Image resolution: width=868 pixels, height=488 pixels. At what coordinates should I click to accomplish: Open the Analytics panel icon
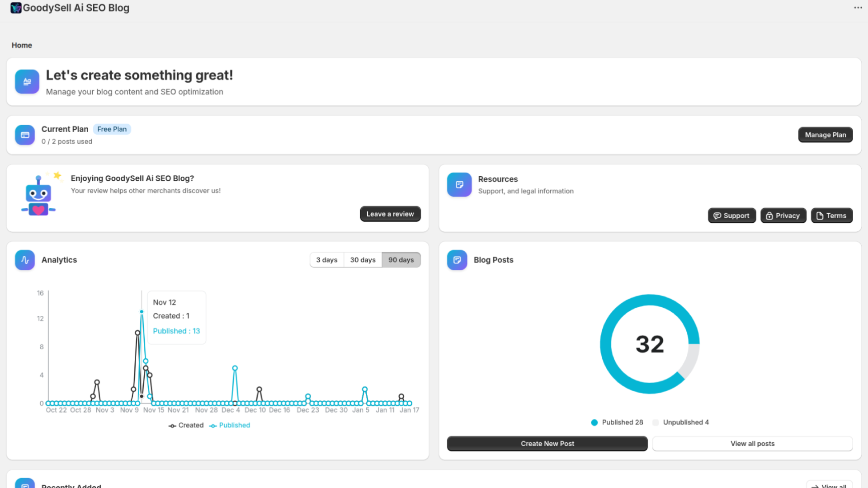[25, 260]
